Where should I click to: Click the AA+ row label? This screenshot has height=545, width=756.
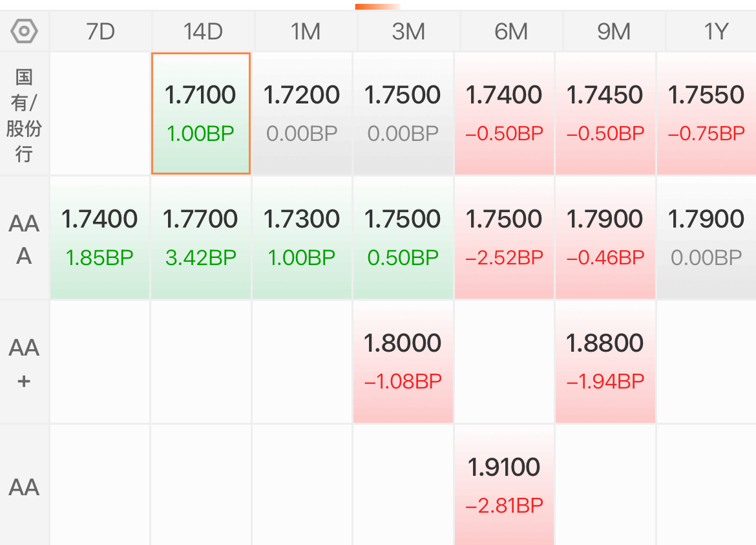click(24, 362)
